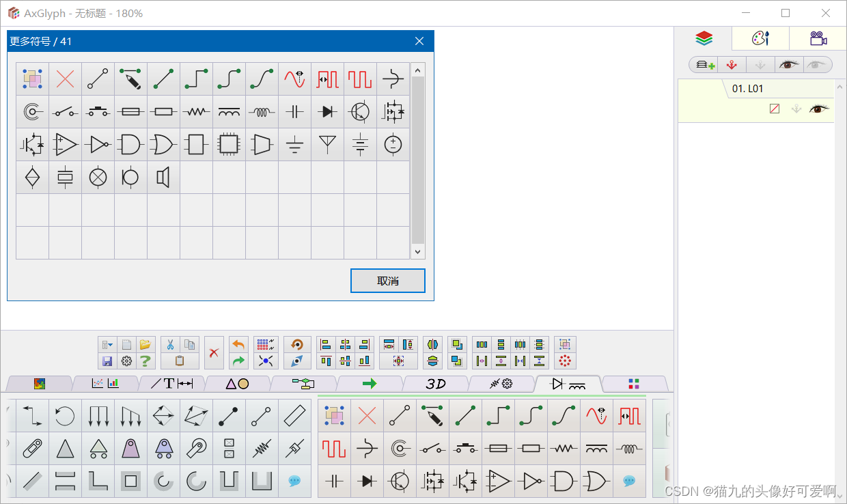Click the symbol dialog scrollbar up arrow
The width and height of the screenshot is (847, 504).
tap(418, 70)
